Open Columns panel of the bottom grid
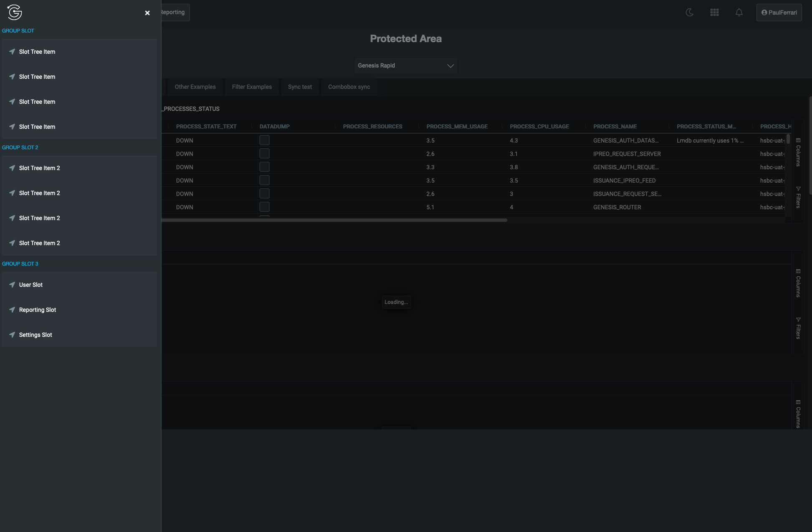This screenshot has height=532, width=812. (798, 414)
